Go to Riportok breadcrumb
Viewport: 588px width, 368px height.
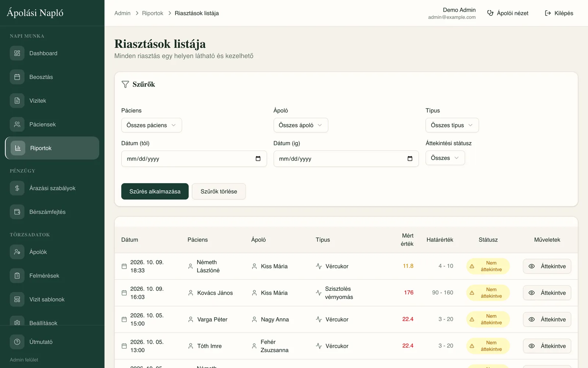pyautogui.click(x=153, y=13)
